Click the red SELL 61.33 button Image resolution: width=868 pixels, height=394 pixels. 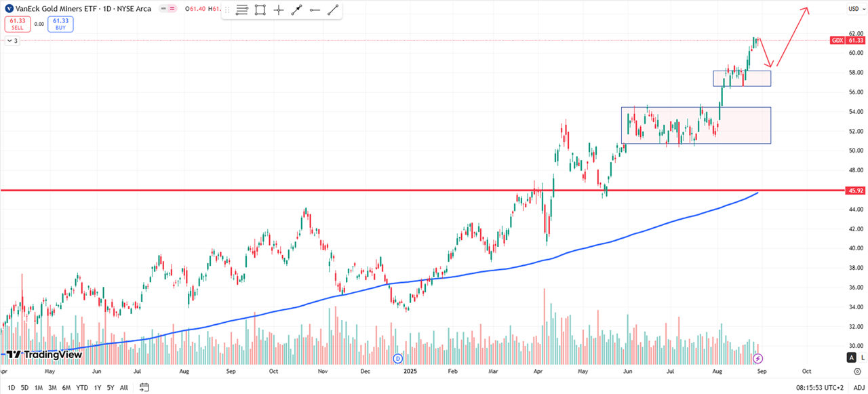coord(16,24)
